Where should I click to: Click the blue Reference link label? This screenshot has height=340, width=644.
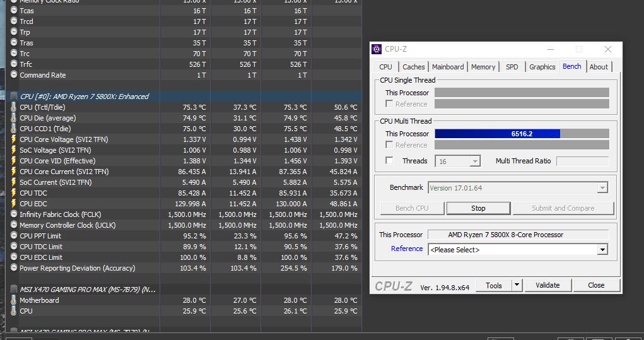pos(407,249)
